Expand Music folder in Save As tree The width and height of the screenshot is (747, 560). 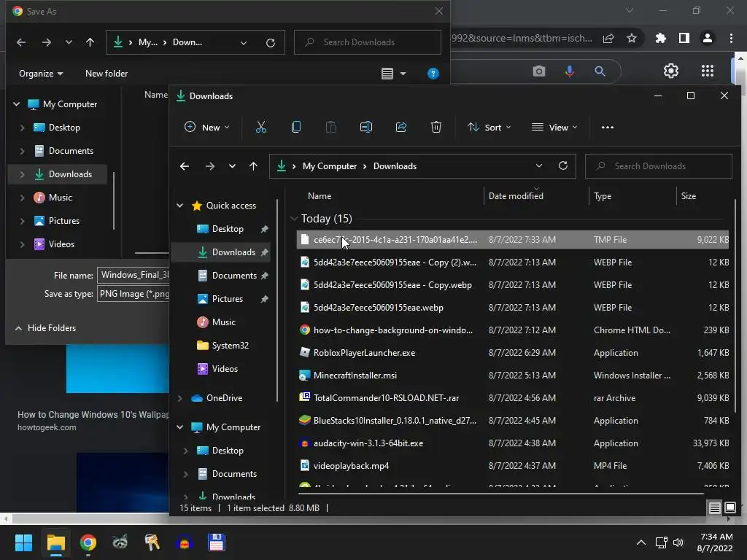[x=22, y=197]
